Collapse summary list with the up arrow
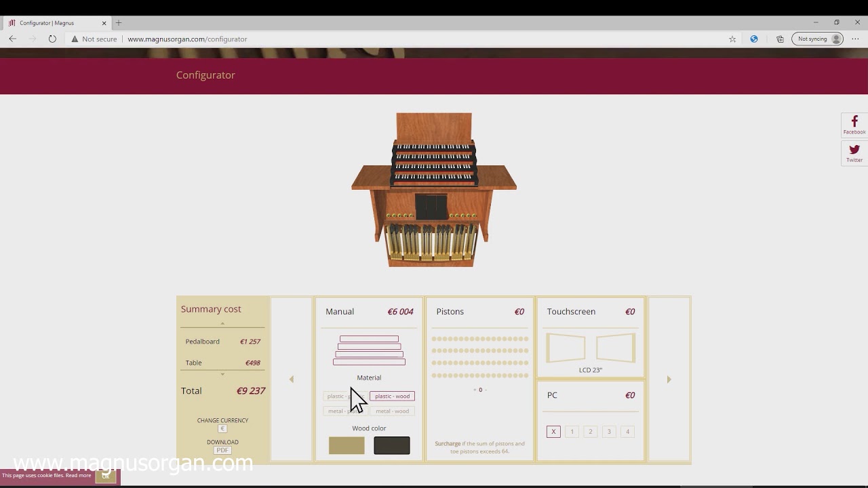 [222, 324]
